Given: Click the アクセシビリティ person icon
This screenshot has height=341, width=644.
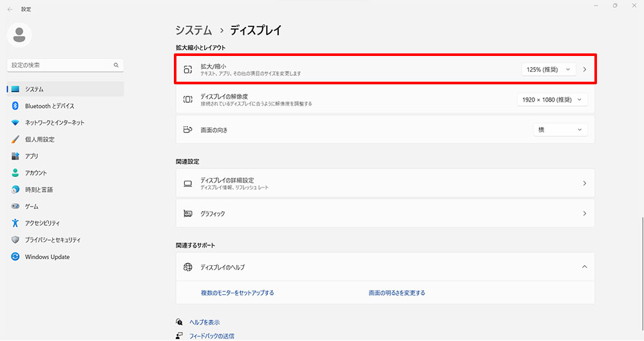Looking at the screenshot, I should click(15, 223).
